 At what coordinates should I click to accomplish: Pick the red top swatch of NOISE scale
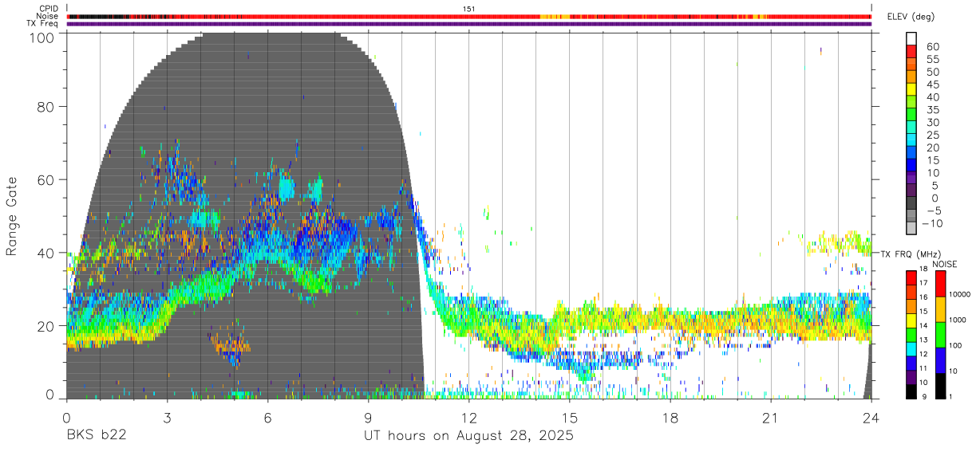click(x=940, y=284)
